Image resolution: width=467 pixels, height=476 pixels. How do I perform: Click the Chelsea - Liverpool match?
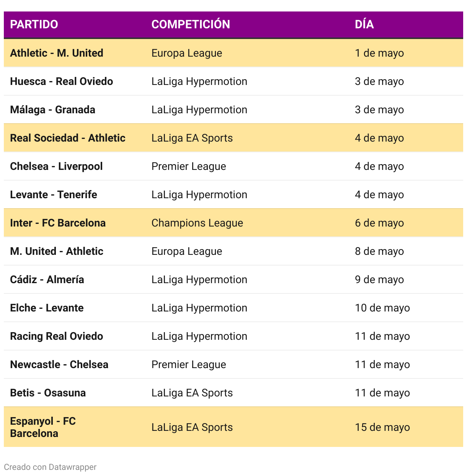(x=56, y=166)
